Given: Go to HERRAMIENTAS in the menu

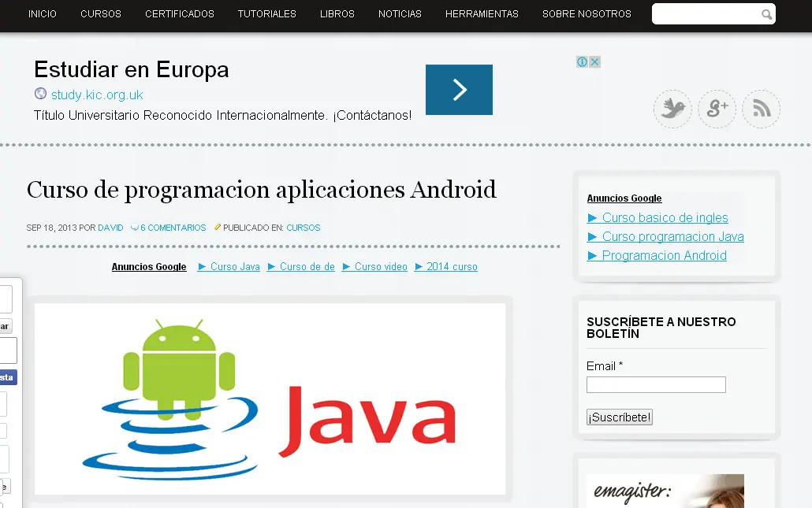Looking at the screenshot, I should click(x=482, y=14).
